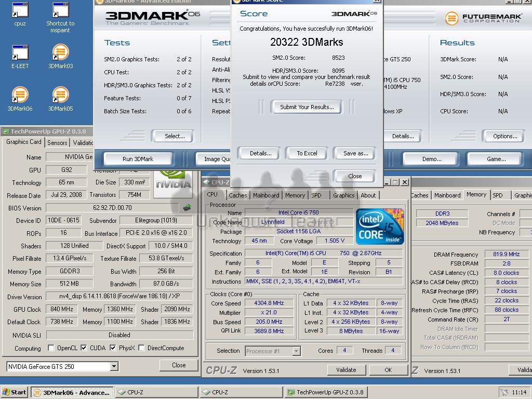Close the 3DMark Score dialog
This screenshot has height=399, width=532.
[x=355, y=176]
